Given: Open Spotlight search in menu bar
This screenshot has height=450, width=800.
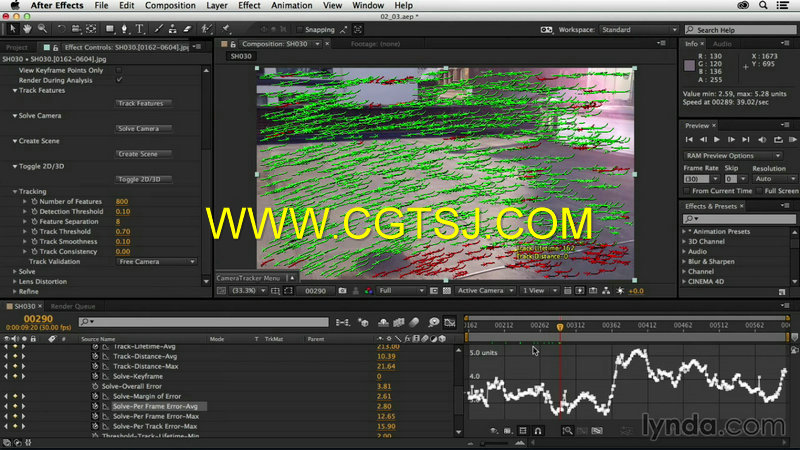Looking at the screenshot, I should tap(763, 5).
